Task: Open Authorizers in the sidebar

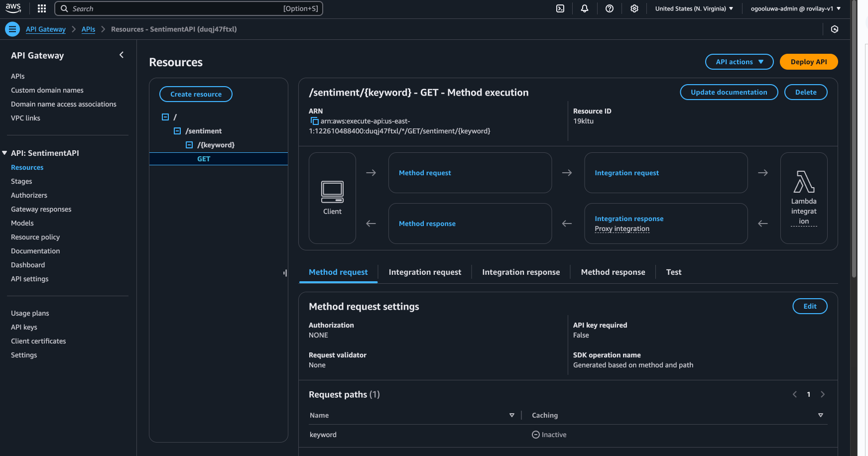Action: pyautogui.click(x=29, y=195)
